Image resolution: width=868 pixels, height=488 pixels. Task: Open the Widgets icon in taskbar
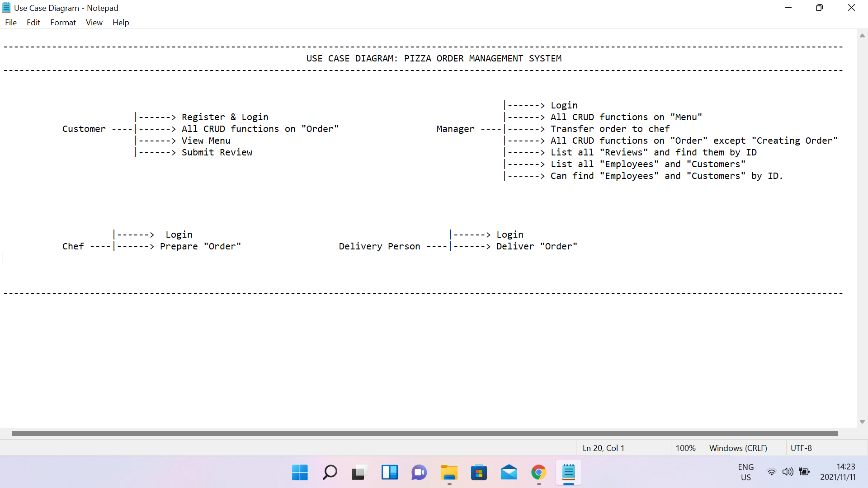pyautogui.click(x=389, y=473)
